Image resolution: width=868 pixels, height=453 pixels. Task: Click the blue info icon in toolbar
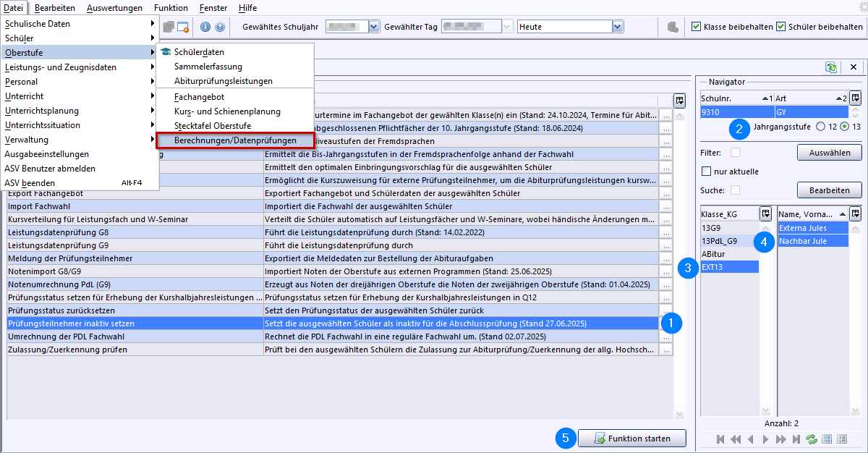point(205,27)
